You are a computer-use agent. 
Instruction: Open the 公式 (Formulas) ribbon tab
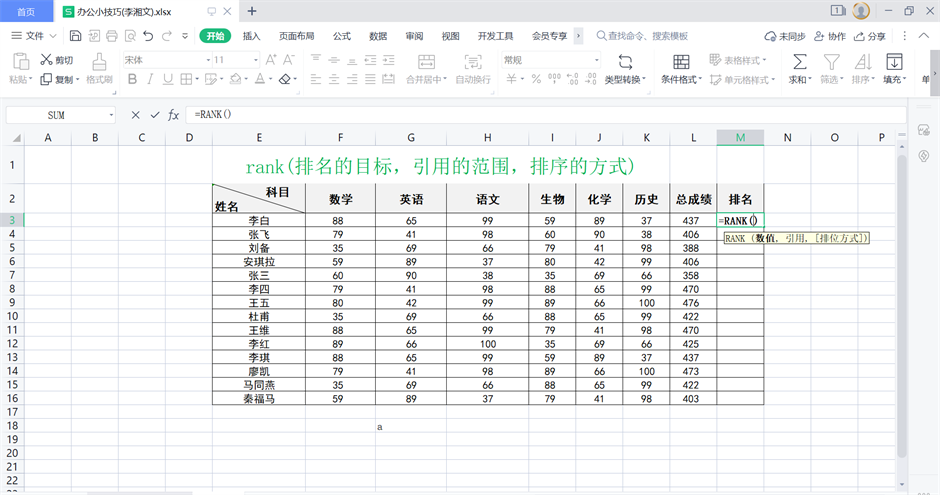tap(341, 36)
